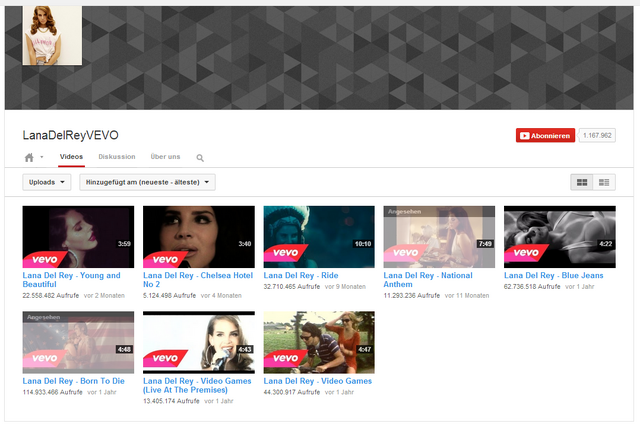The image size is (640, 427).
Task: Open the Uploads dropdown
Action: pyautogui.click(x=47, y=182)
